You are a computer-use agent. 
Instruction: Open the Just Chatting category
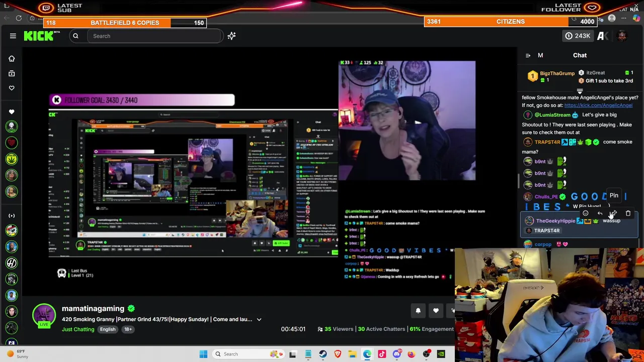tap(78, 329)
